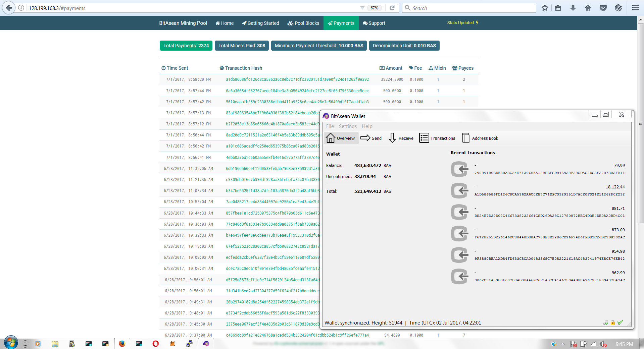Show hidden tray icons arrow
The image size is (644, 349).
coord(563,344)
